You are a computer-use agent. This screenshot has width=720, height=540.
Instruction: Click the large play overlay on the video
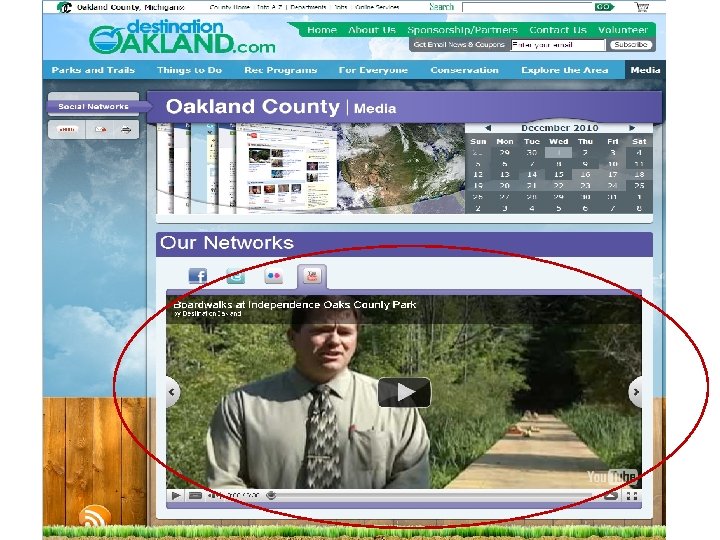tap(404, 392)
